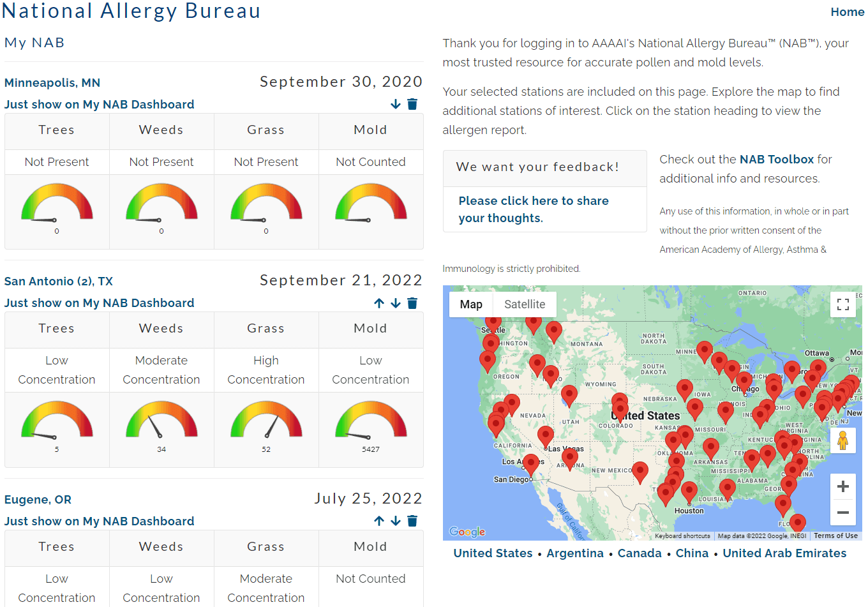Open San Antonio (2), TX station report

[x=59, y=281]
